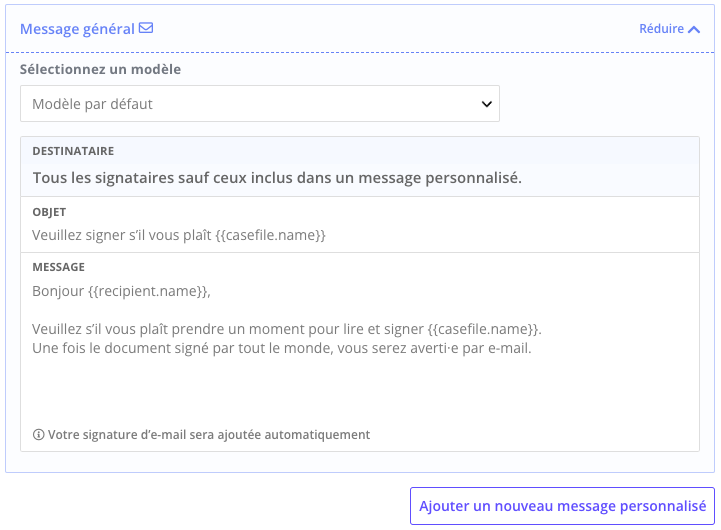The image size is (721, 530).
Task: Click the Votre signature d'e-mail note text
Action: [209, 435]
